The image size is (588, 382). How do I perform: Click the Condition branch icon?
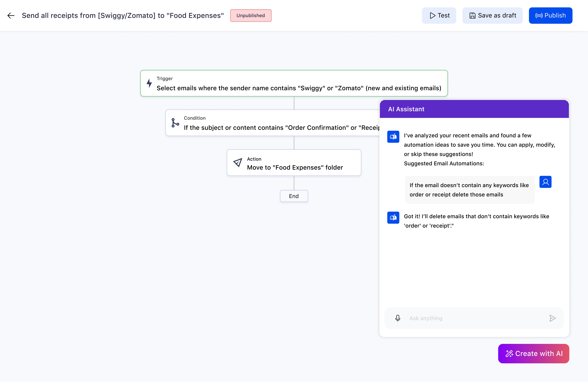click(175, 123)
